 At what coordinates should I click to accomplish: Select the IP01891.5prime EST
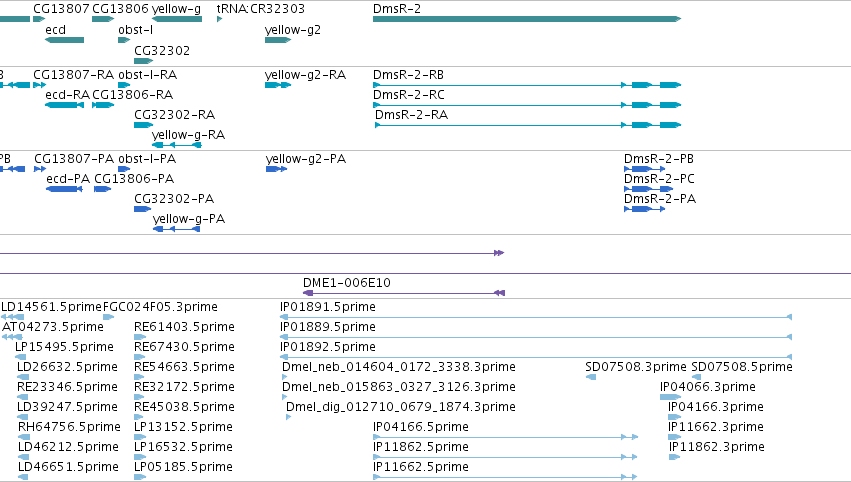(x=536, y=317)
